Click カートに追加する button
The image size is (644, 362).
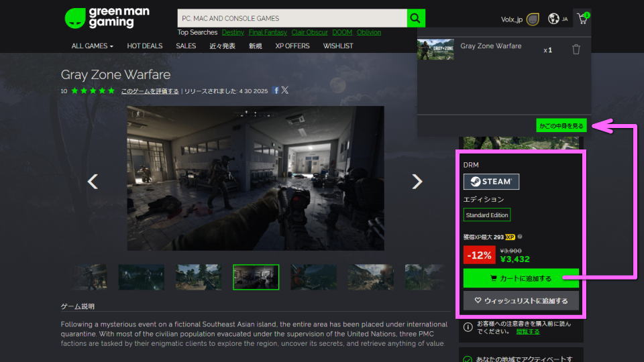(521, 278)
